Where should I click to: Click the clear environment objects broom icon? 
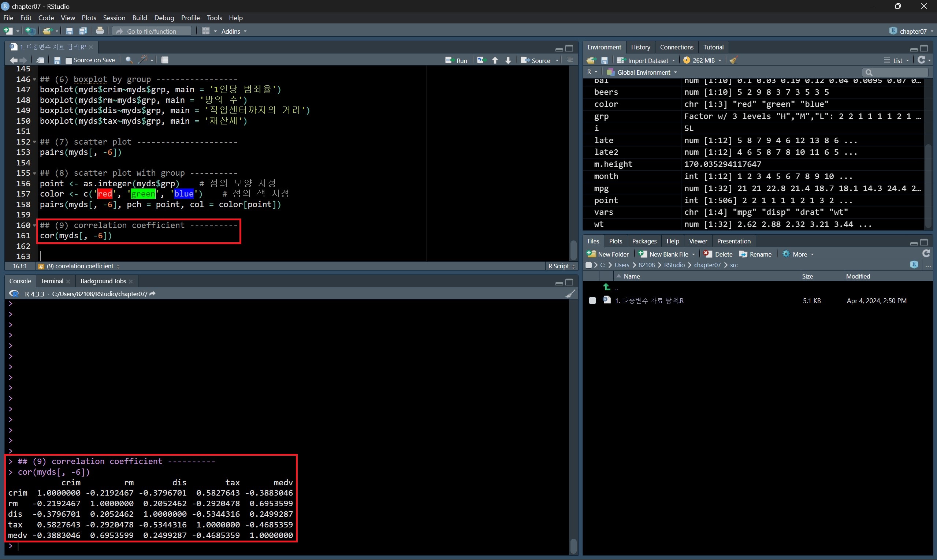tap(733, 60)
